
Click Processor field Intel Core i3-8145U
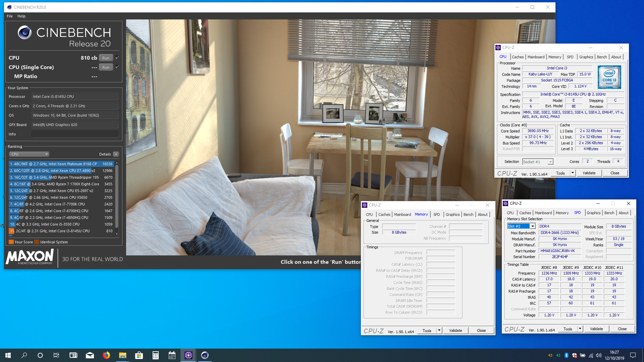pyautogui.click(x=75, y=97)
